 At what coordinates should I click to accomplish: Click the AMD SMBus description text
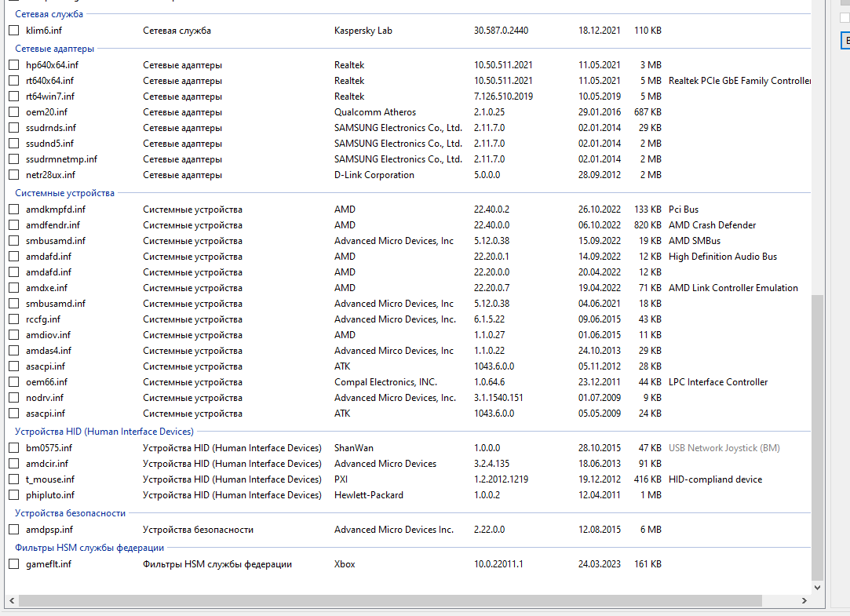[x=695, y=241]
